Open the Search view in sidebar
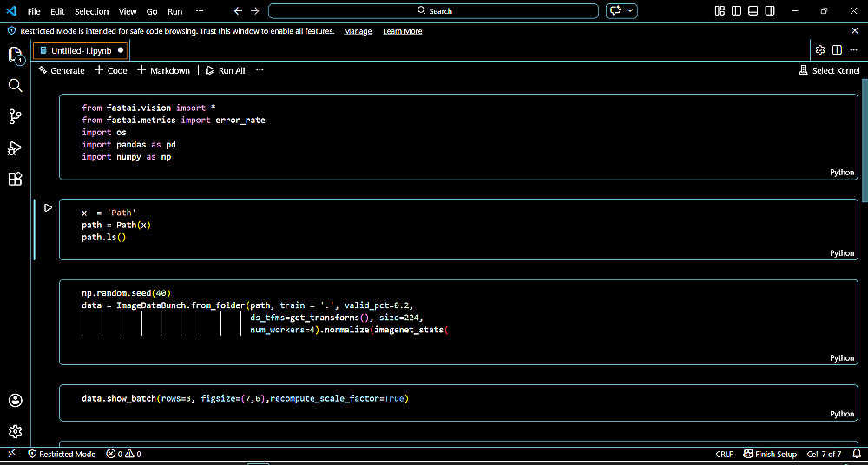Image resolution: width=868 pixels, height=465 pixels. tap(15, 85)
